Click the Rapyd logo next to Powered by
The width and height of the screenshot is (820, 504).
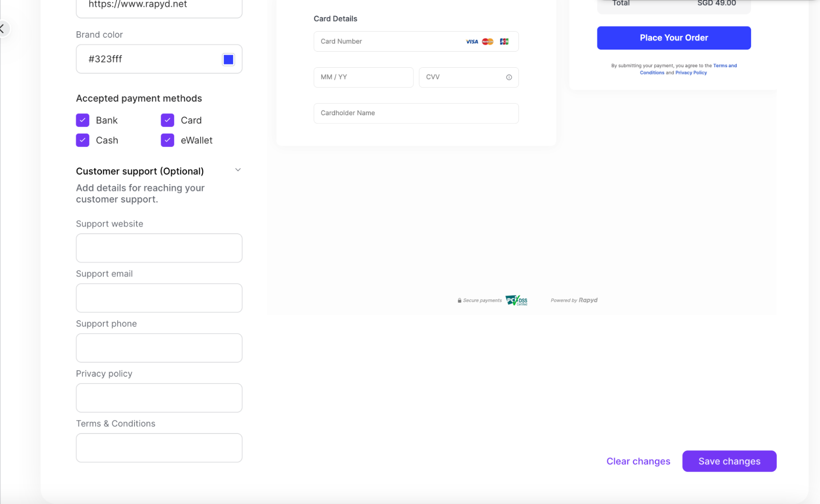tap(588, 300)
